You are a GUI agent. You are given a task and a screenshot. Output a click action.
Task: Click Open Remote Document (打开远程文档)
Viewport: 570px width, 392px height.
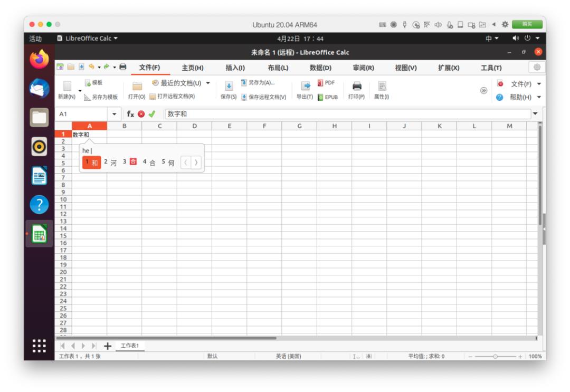click(172, 96)
